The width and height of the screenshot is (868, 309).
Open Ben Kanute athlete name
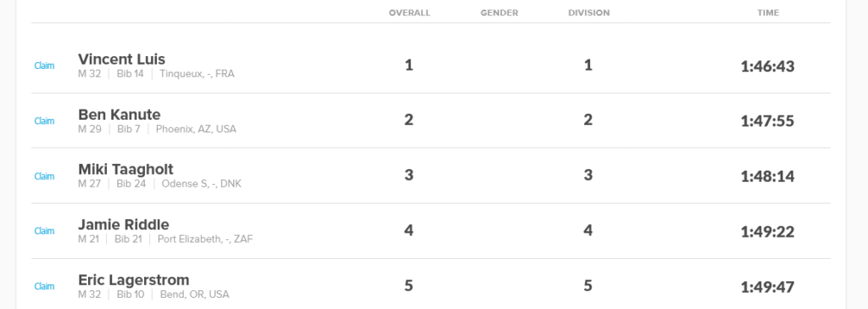120,115
